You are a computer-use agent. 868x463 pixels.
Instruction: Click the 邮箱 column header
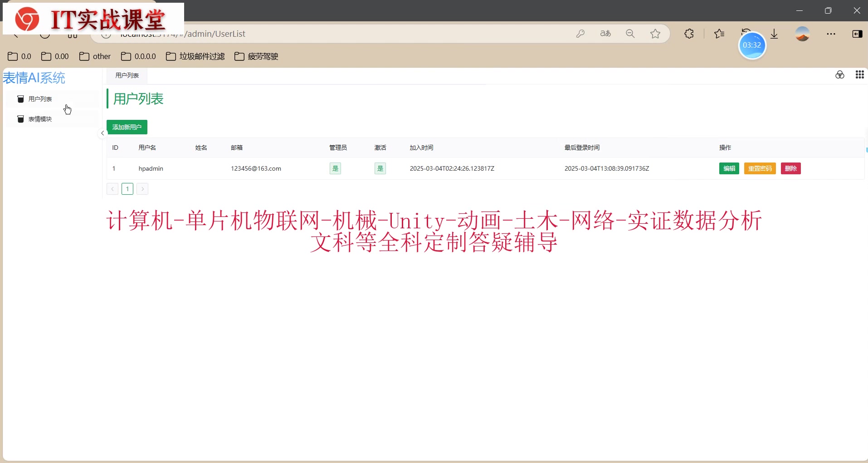237,148
